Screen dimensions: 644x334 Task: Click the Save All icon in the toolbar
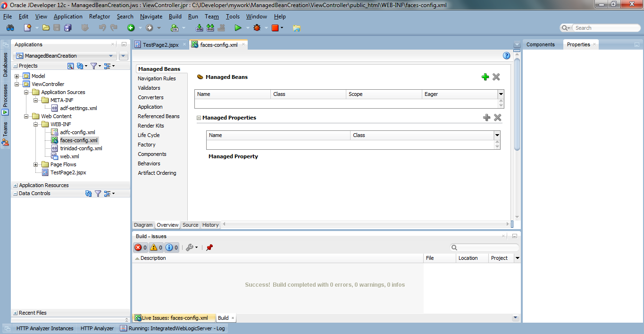[x=67, y=27]
